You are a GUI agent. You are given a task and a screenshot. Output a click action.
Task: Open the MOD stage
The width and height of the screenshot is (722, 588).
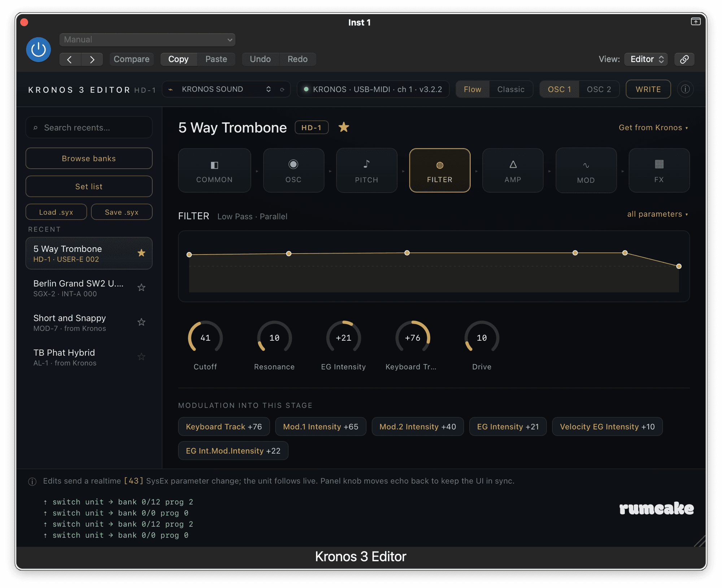click(x=586, y=170)
